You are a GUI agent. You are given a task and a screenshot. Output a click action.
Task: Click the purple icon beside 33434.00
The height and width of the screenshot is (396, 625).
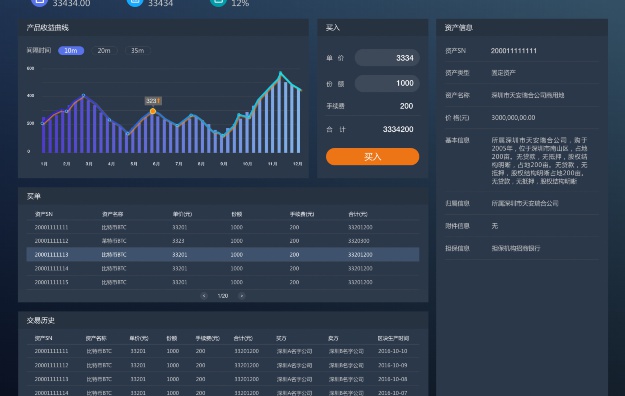[39, 2]
